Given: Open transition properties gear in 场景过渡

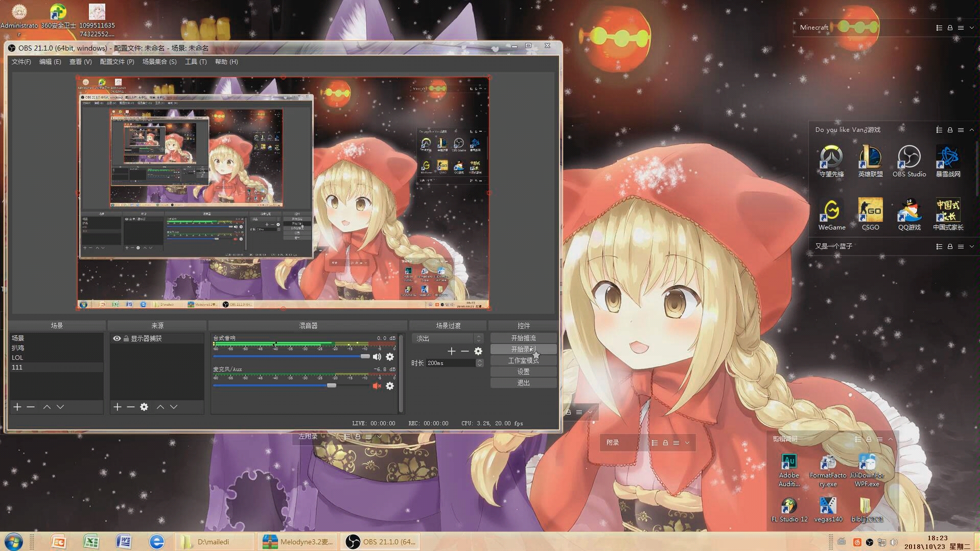Looking at the screenshot, I should click(x=478, y=351).
